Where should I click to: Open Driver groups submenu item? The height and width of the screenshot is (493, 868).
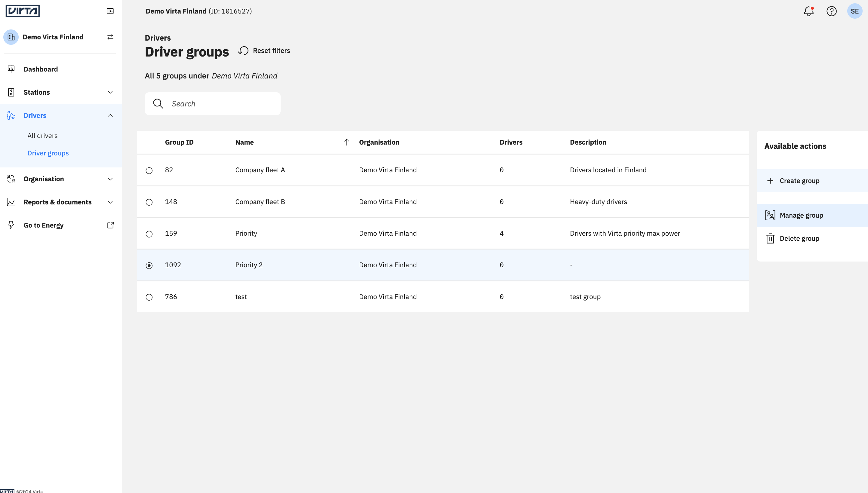coord(48,153)
